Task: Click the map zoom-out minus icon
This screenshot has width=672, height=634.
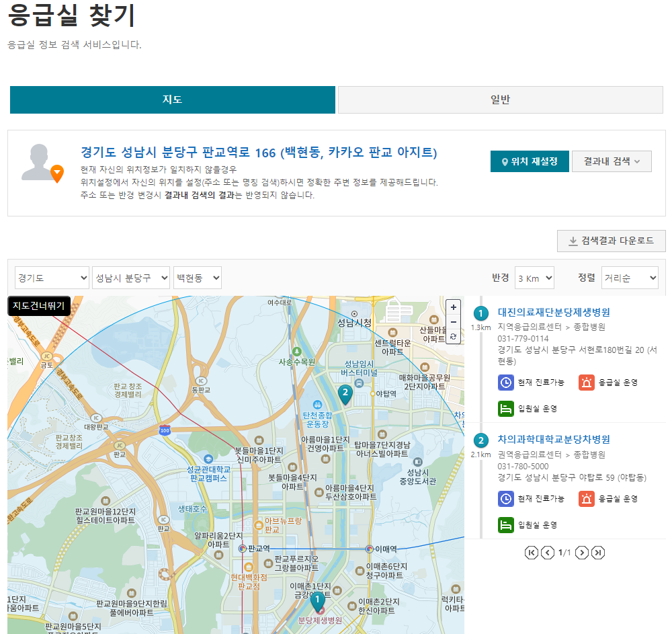Action: point(453,322)
